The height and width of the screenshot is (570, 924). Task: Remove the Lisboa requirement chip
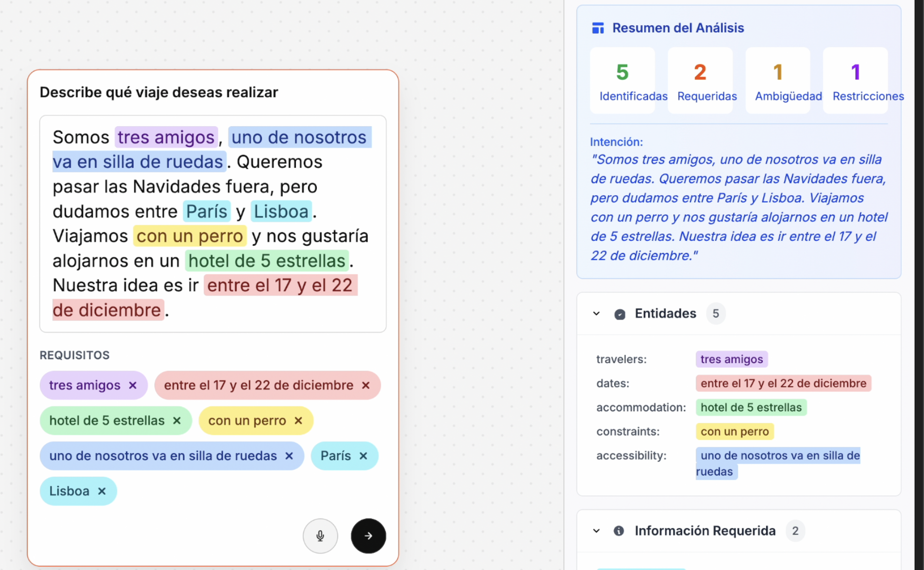tap(102, 491)
